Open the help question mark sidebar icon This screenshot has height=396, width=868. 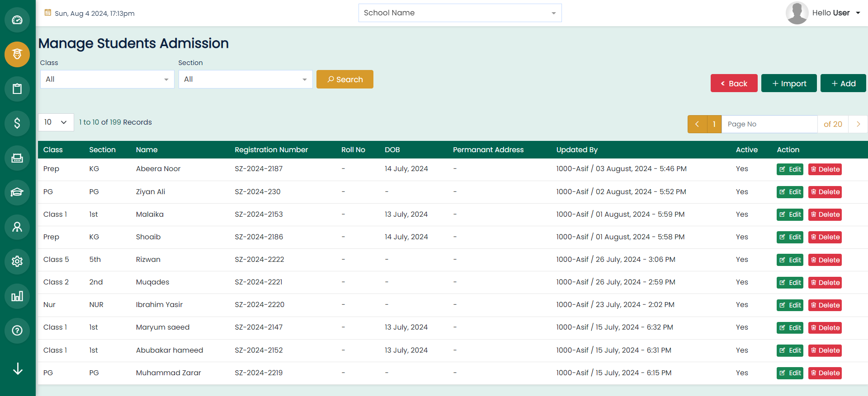[17, 330]
